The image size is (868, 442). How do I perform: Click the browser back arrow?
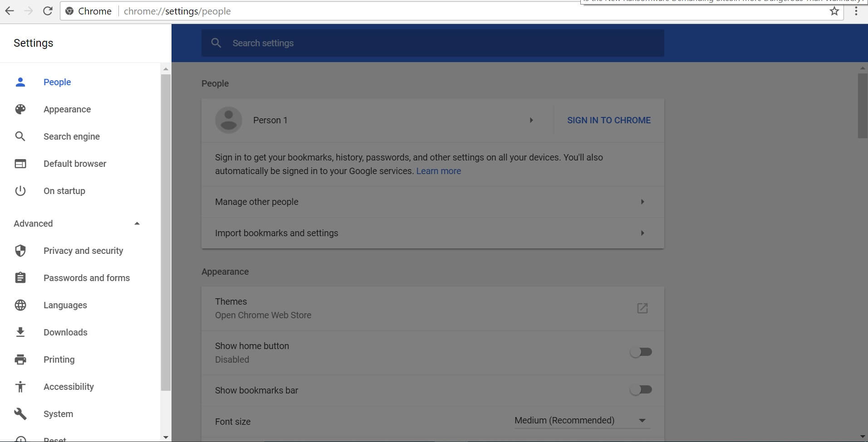pos(10,11)
